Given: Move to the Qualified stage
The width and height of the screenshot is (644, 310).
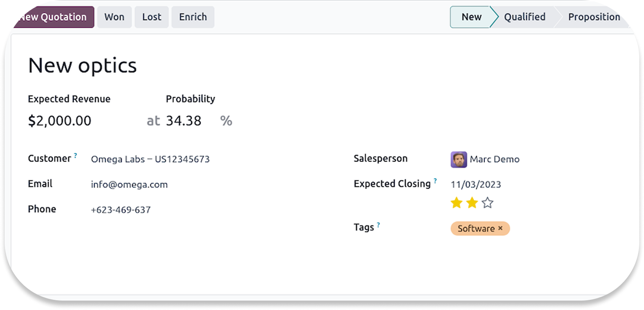Looking at the screenshot, I should (525, 17).
